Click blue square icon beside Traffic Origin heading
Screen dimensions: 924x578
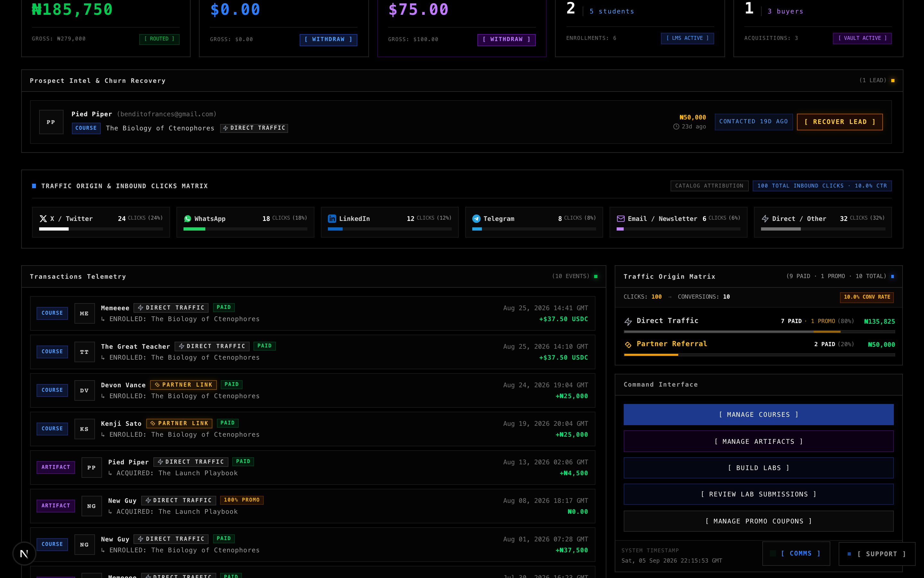[x=34, y=186]
